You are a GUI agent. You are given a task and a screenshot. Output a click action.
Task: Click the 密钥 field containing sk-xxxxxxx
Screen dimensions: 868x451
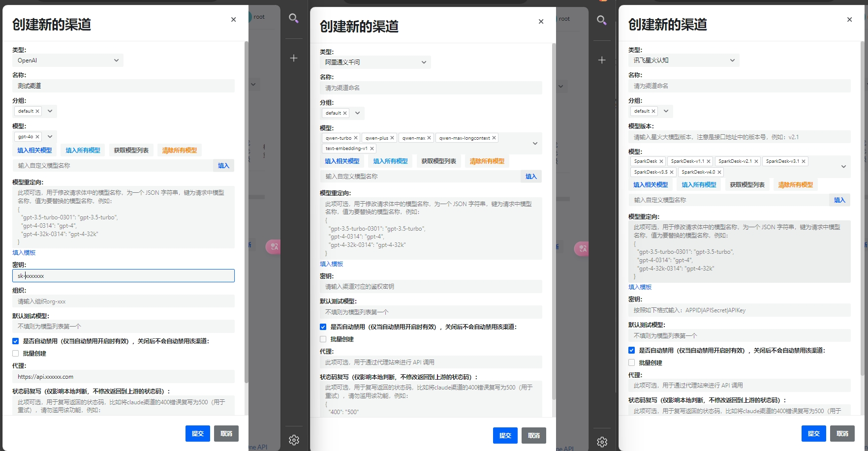click(124, 276)
